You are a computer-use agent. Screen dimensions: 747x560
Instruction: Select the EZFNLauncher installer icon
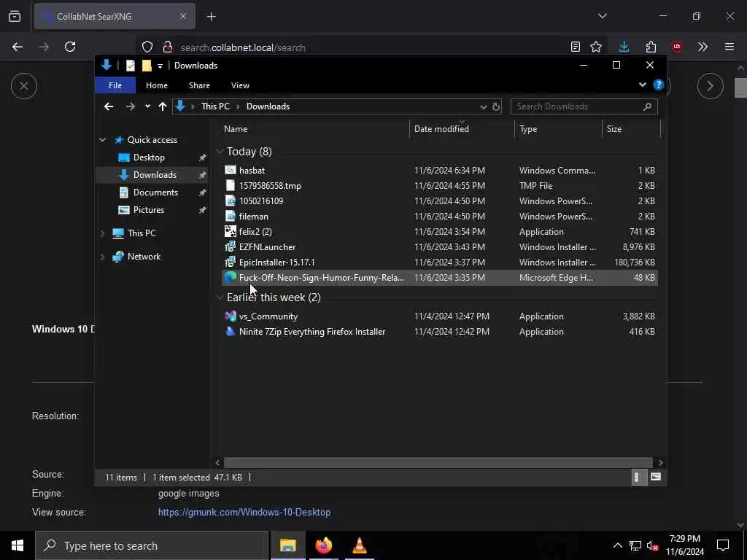pyautogui.click(x=231, y=246)
